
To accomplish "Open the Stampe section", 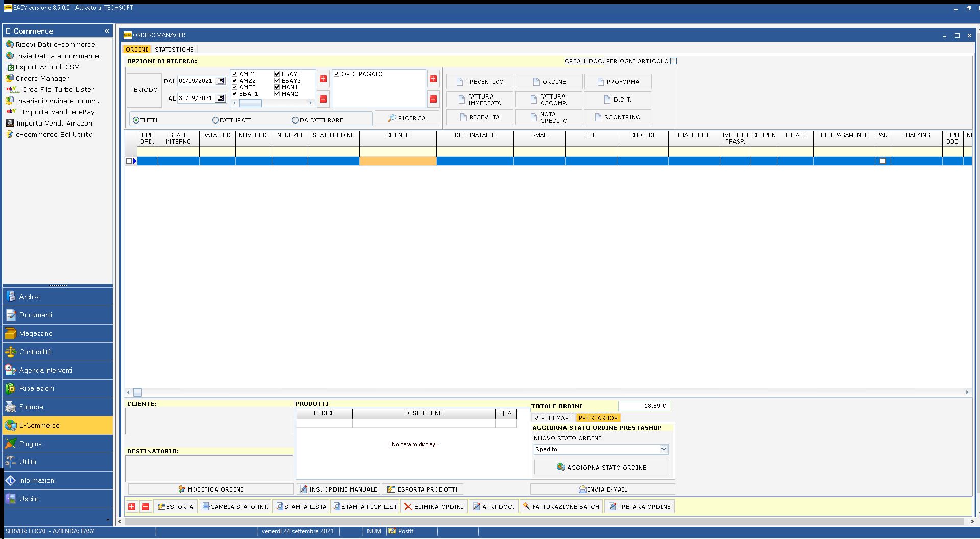I will (58, 407).
